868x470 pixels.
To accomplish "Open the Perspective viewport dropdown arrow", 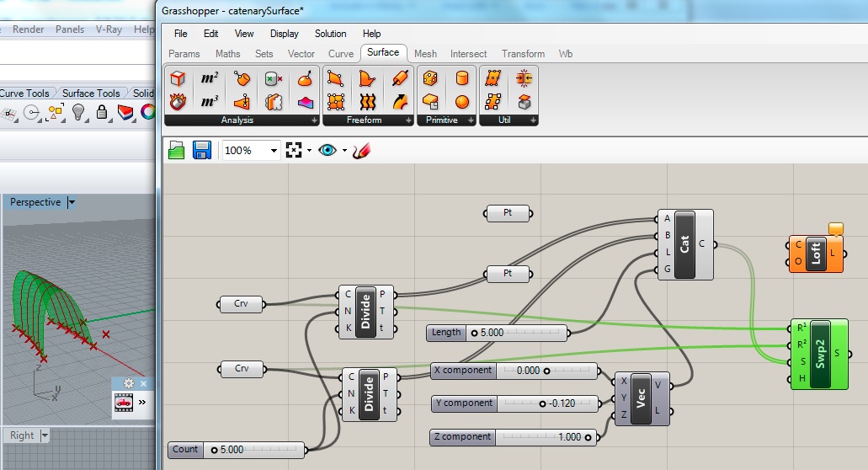I will (72, 203).
